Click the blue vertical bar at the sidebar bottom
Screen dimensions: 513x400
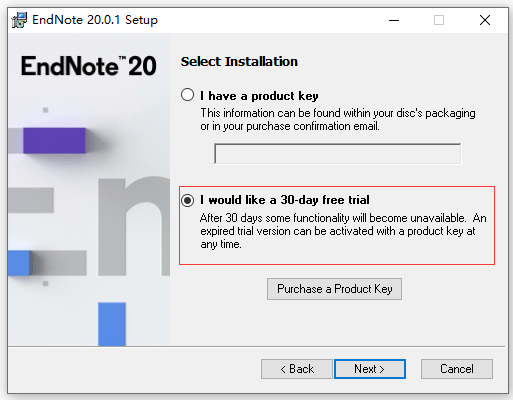point(112,324)
